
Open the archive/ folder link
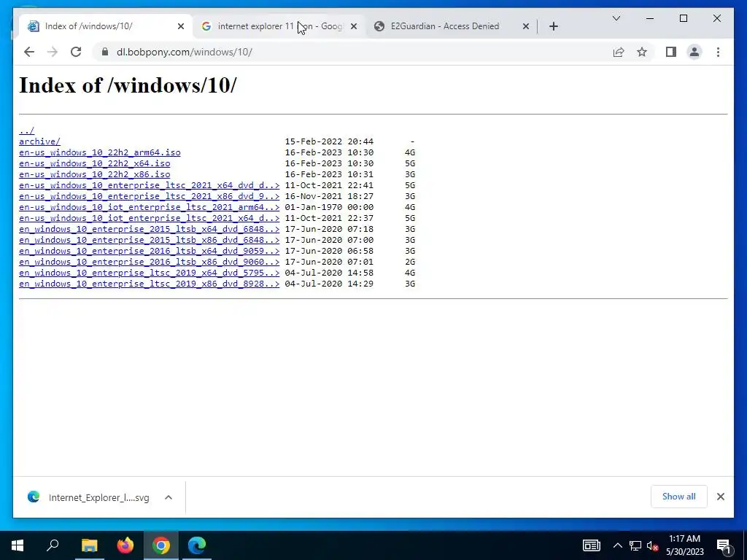click(39, 141)
